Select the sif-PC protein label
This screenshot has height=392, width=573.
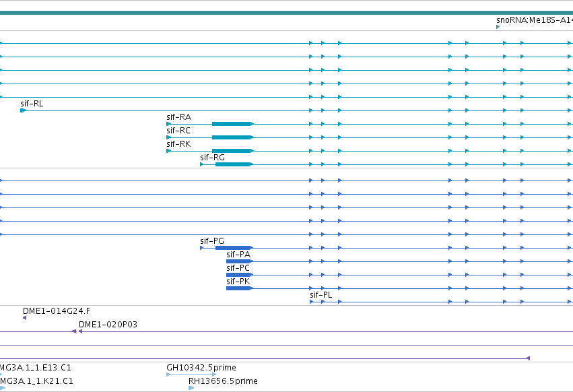(x=238, y=268)
